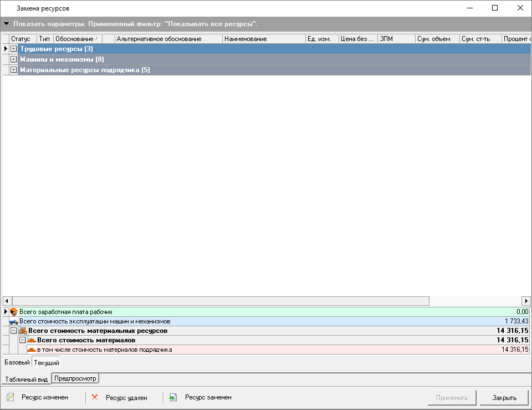Click the Применить button
This screenshot has width=532, height=410.
(x=452, y=398)
